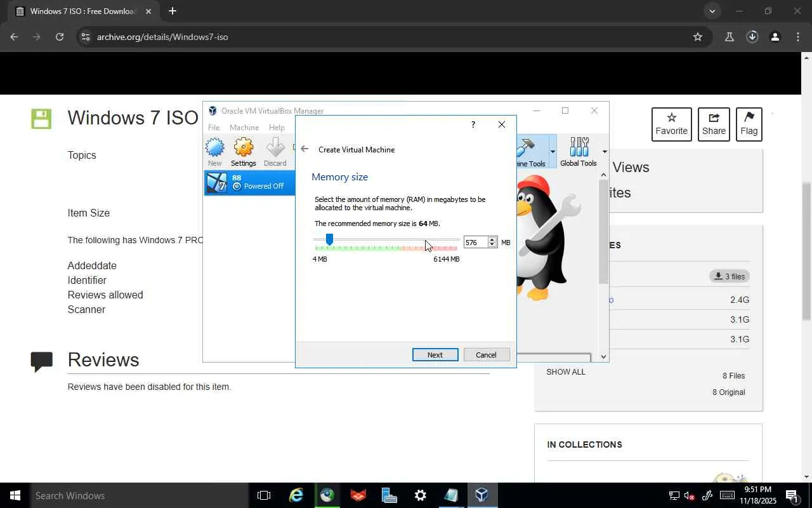
Task: Click the muted volume tray icon
Action: pos(690,495)
